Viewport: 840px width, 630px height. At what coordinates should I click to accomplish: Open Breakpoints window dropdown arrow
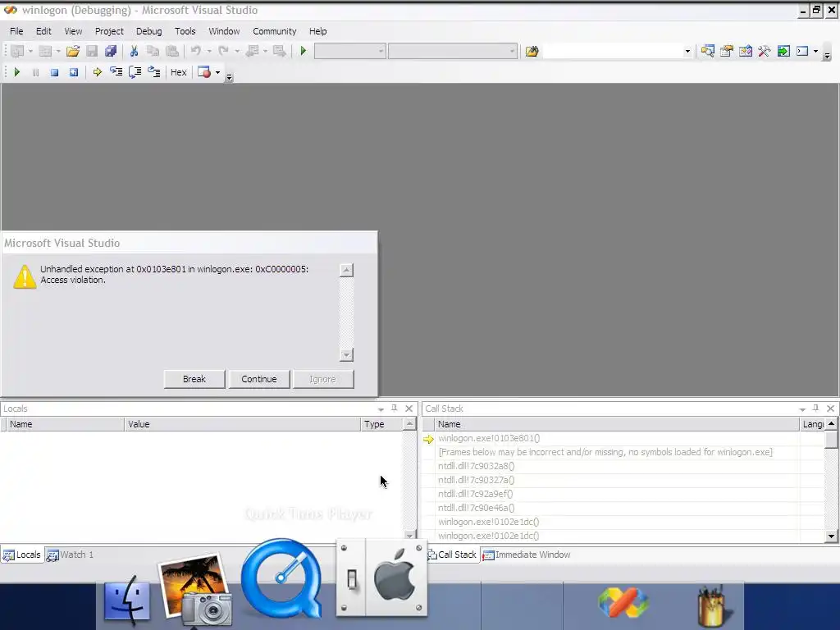coord(217,73)
